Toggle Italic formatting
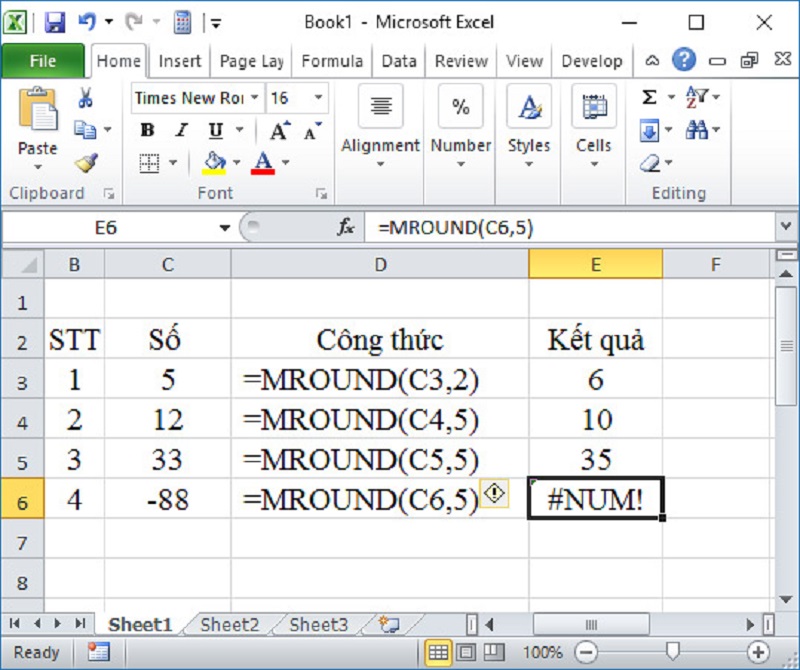This screenshot has width=800, height=670. pos(182,131)
